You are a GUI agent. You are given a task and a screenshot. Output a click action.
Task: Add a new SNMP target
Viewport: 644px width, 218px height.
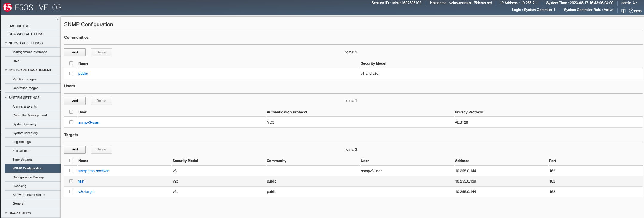click(75, 149)
